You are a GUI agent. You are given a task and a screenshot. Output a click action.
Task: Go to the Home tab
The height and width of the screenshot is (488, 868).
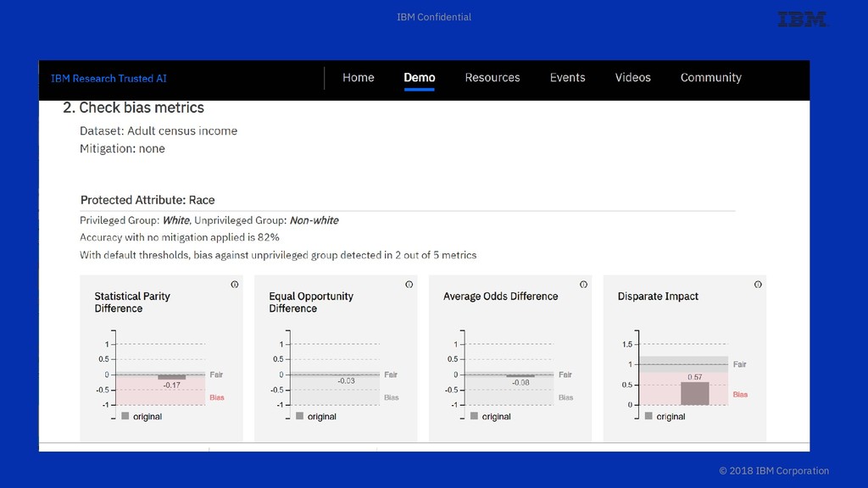point(359,77)
